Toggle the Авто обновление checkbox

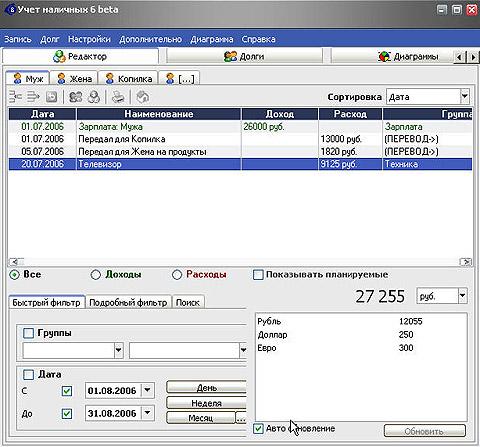(258, 429)
